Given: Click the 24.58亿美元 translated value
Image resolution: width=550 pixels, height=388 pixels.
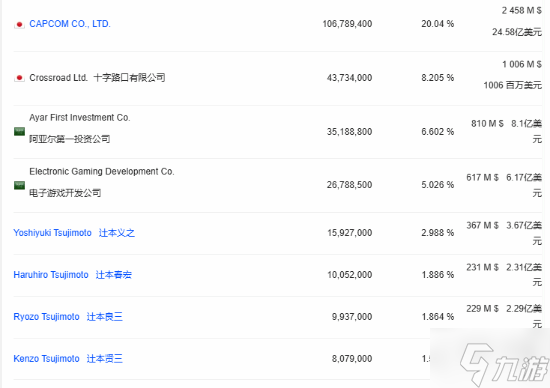Looking at the screenshot, I should (x=517, y=32).
